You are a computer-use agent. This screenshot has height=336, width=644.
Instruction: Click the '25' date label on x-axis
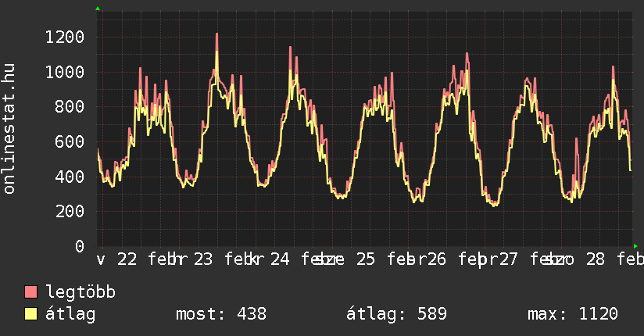click(x=366, y=259)
